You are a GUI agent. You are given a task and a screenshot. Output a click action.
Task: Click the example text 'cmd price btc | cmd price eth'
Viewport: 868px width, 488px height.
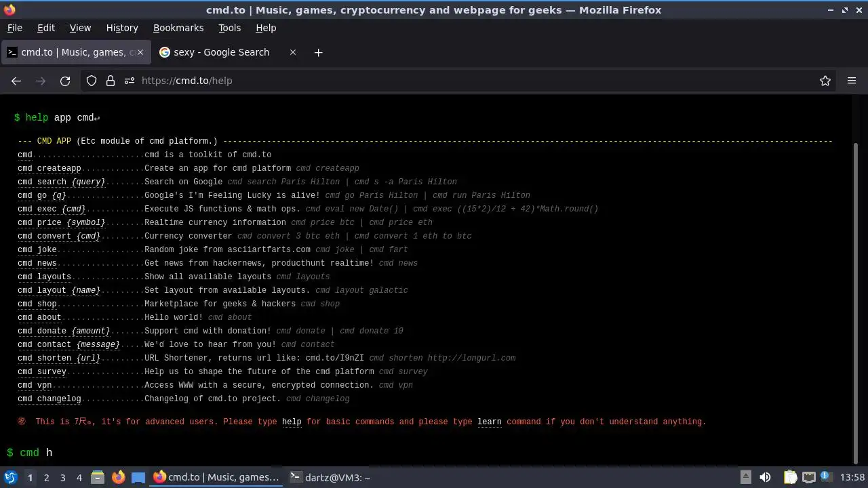pos(361,222)
